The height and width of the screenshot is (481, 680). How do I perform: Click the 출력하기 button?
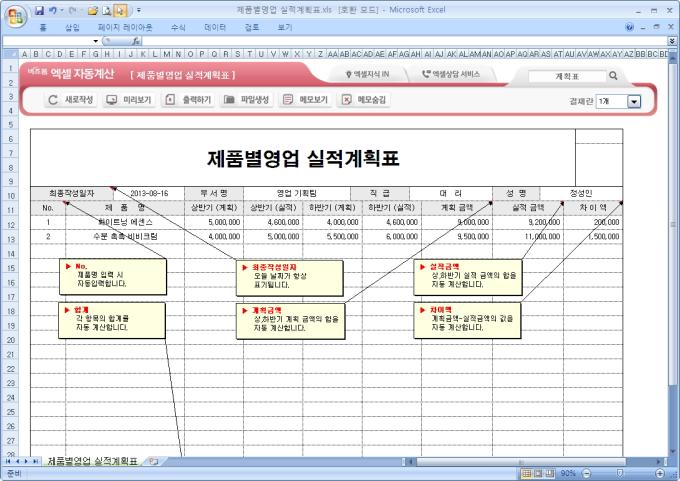click(188, 100)
